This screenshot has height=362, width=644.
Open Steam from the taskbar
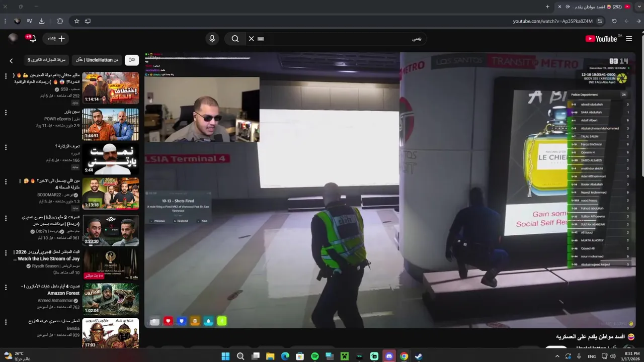click(x=419, y=356)
